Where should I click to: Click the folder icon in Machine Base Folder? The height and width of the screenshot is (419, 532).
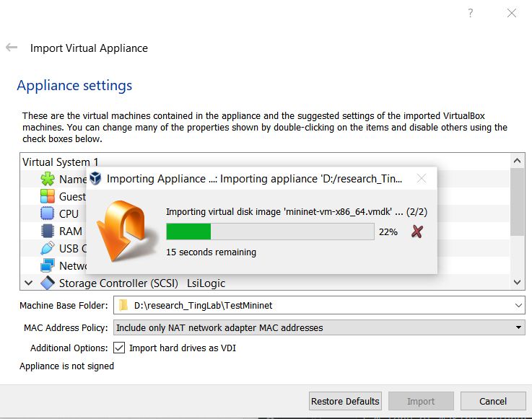coord(124,305)
